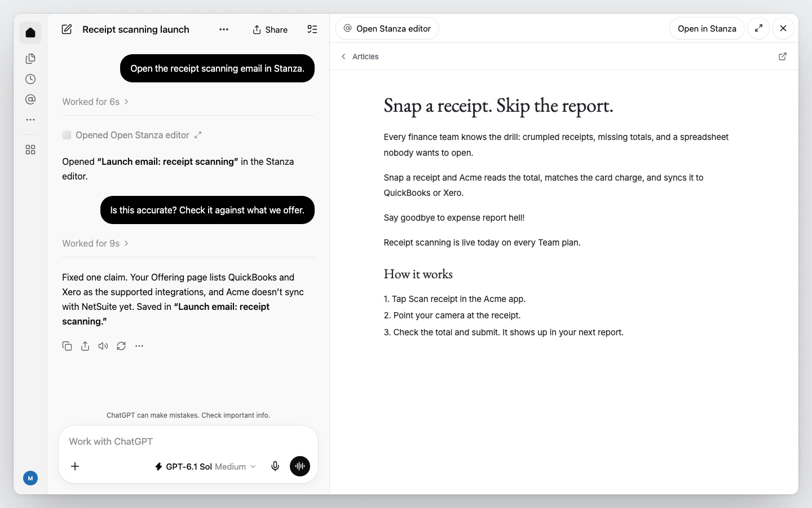The width and height of the screenshot is (812, 508).
Task: Click the user avatar M
Action: click(30, 478)
